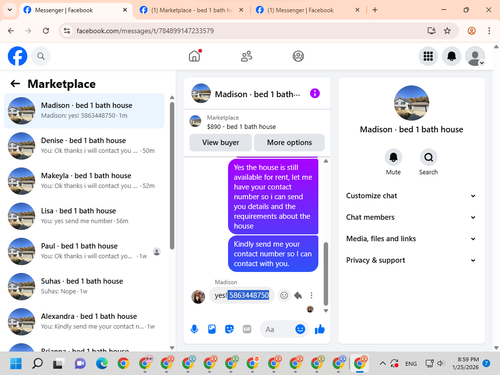Viewport: 500px width, 375px height.
Task: Open Lisa bed 1 bath house chat
Action: coord(84,216)
